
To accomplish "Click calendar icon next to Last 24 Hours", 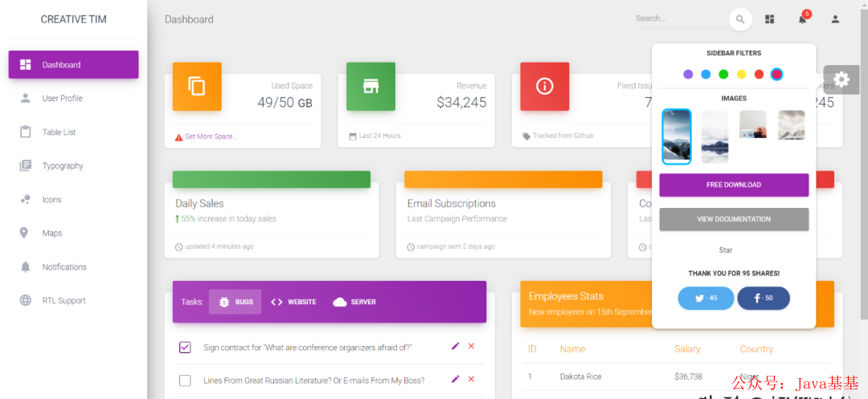I will click(353, 136).
